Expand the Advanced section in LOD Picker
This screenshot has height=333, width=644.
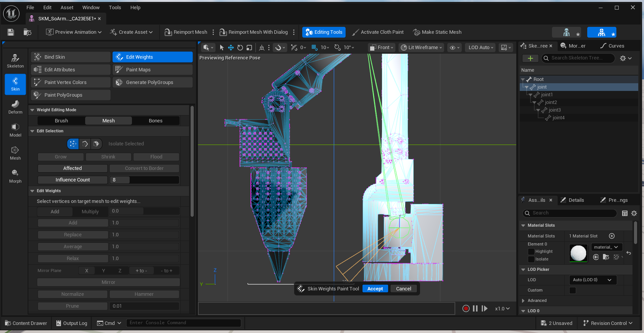tap(523, 301)
